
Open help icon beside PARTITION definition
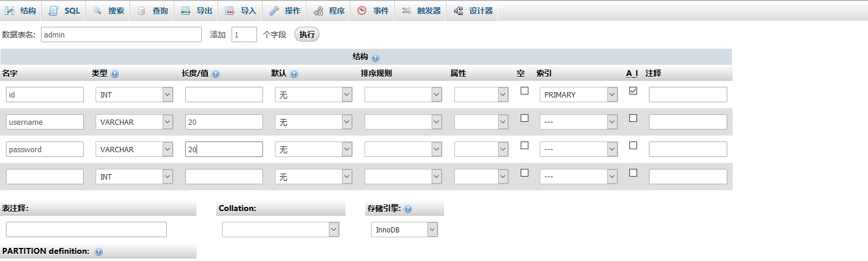pyautogui.click(x=99, y=251)
